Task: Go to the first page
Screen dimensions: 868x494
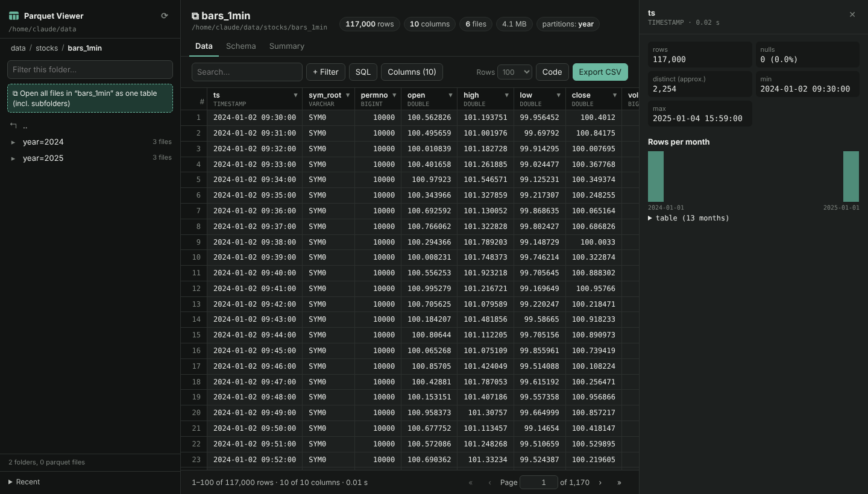Action: (x=471, y=483)
